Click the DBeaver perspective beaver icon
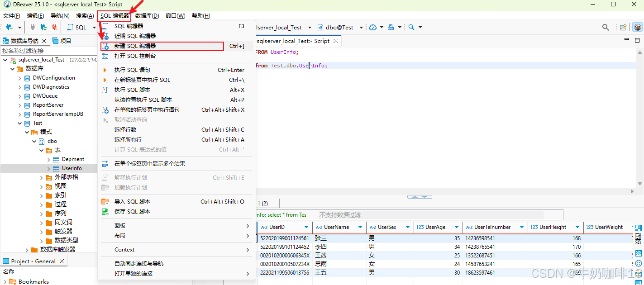 [637, 28]
